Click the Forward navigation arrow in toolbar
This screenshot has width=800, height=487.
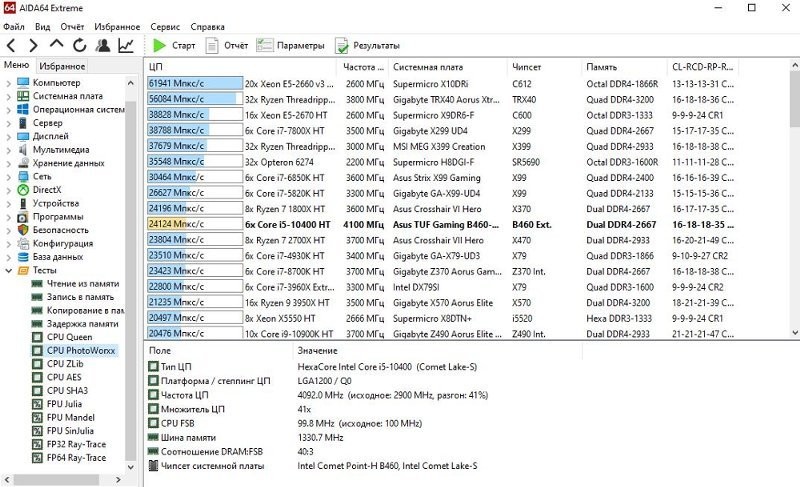tap(33, 45)
